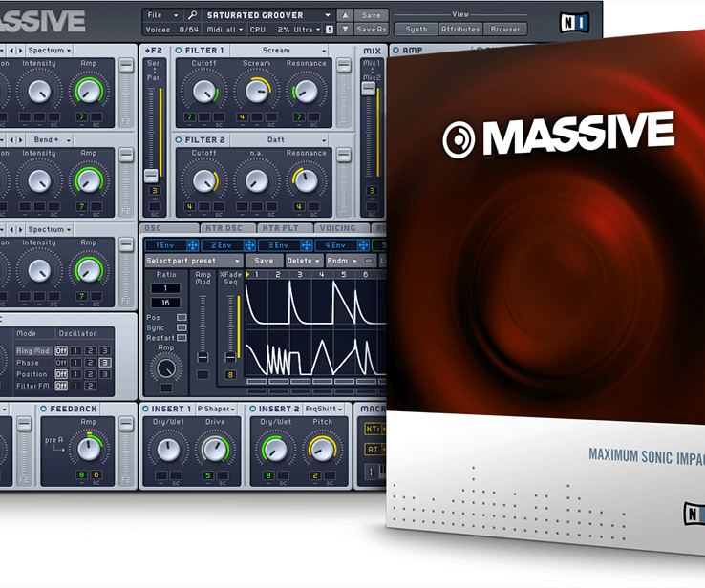Click the exclamation panic icon
The image size is (705, 588).
pos(330,30)
